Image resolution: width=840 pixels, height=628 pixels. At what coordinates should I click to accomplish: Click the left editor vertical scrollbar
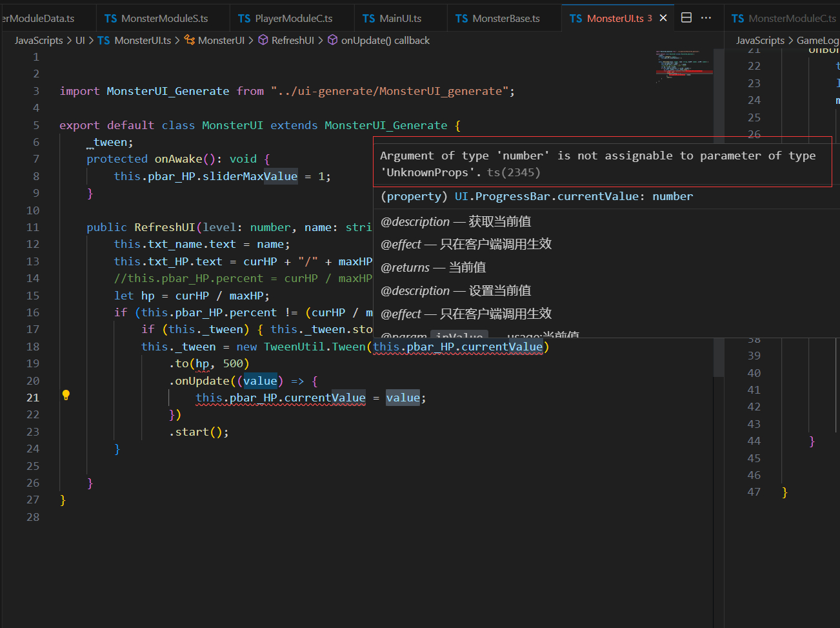(719, 213)
